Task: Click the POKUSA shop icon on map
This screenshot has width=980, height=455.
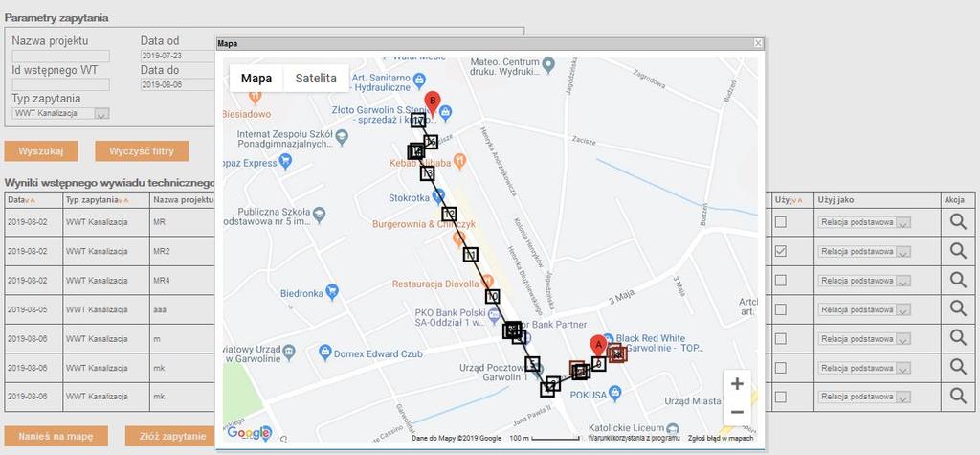Action: [614, 394]
